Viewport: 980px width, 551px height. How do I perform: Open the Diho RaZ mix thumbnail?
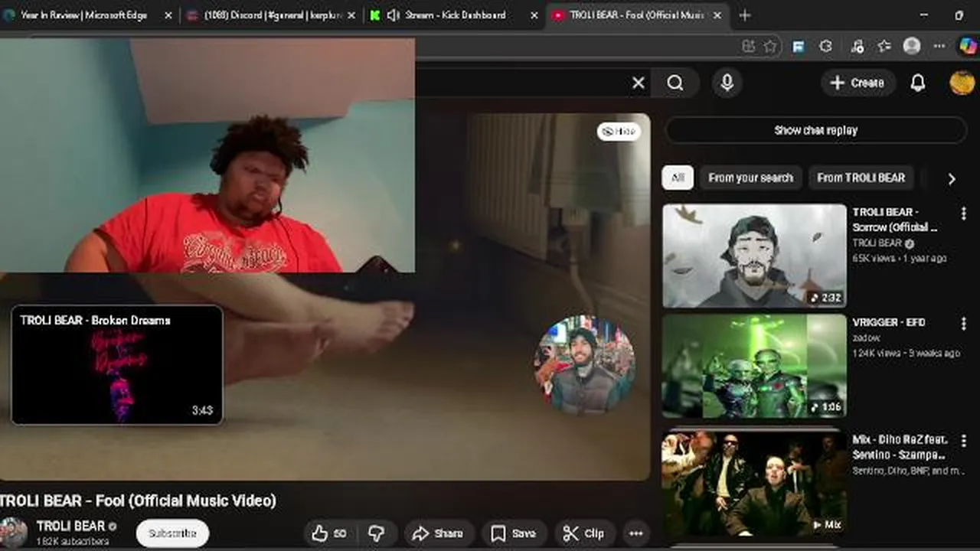754,482
